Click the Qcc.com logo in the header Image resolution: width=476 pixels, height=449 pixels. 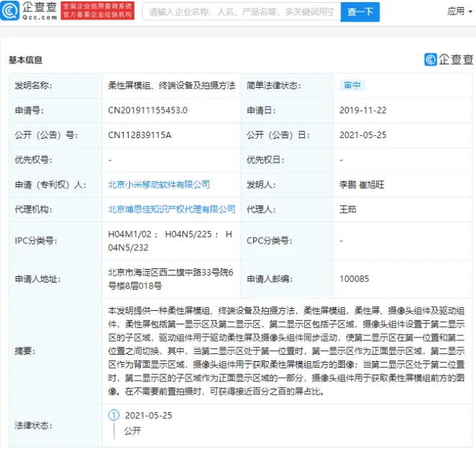[x=29, y=10]
